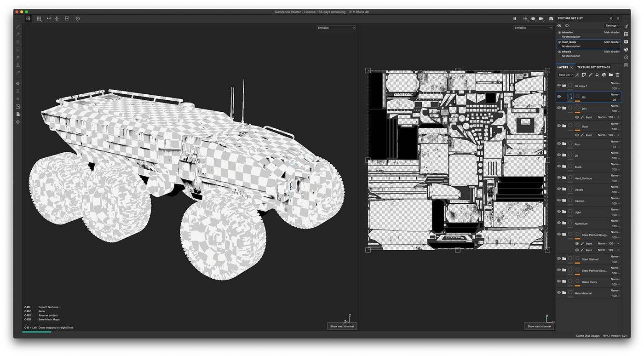Add a paint layer with brush icon

tap(590, 75)
